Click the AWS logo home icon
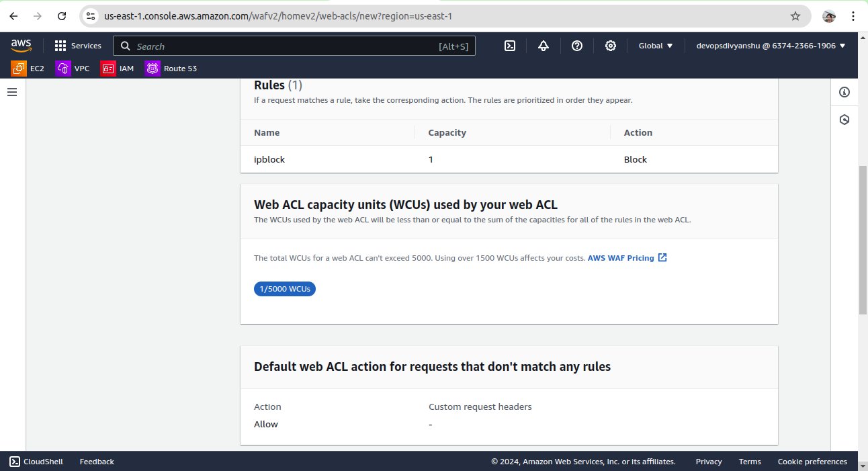 pos(21,46)
